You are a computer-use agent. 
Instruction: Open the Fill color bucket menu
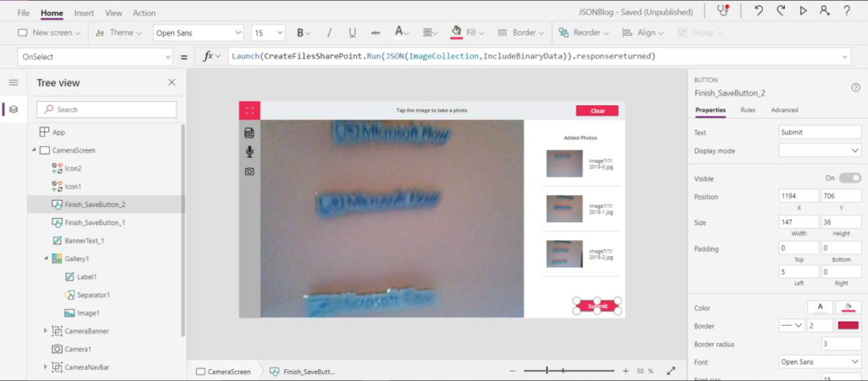pos(467,33)
